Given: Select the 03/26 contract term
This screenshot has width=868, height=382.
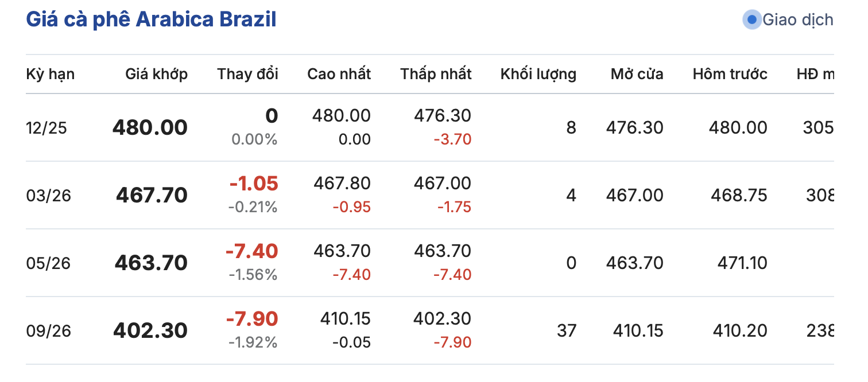Looking at the screenshot, I should (x=49, y=196).
